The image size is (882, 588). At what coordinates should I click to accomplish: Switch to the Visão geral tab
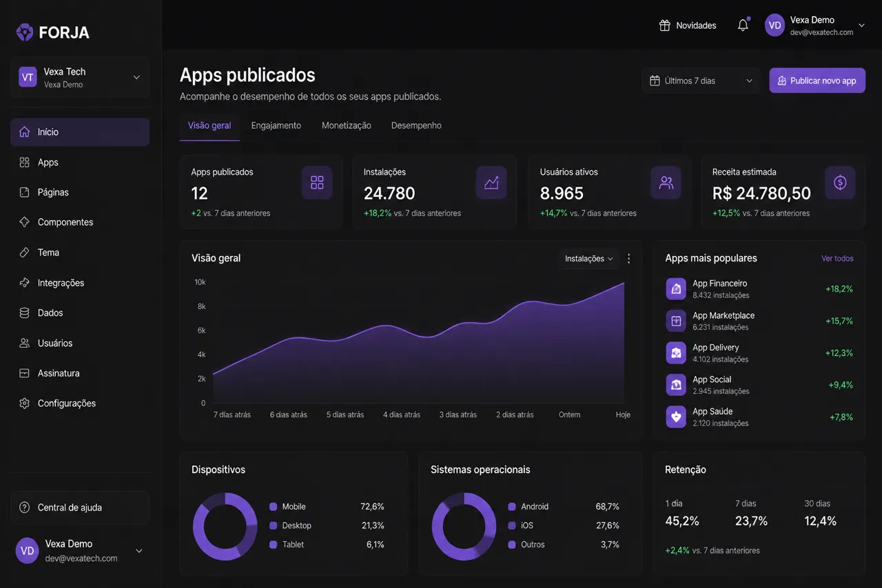[x=209, y=126]
